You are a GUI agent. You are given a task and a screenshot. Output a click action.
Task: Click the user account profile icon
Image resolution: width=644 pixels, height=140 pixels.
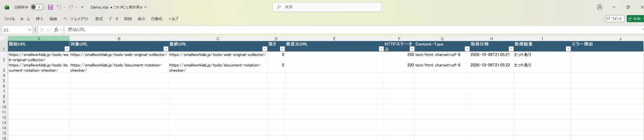point(600,7)
